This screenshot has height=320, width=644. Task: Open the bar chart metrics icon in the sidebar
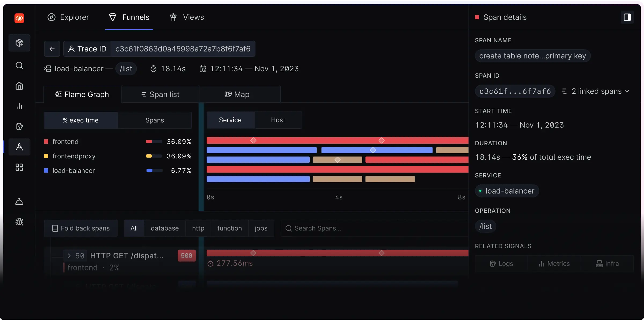[19, 106]
